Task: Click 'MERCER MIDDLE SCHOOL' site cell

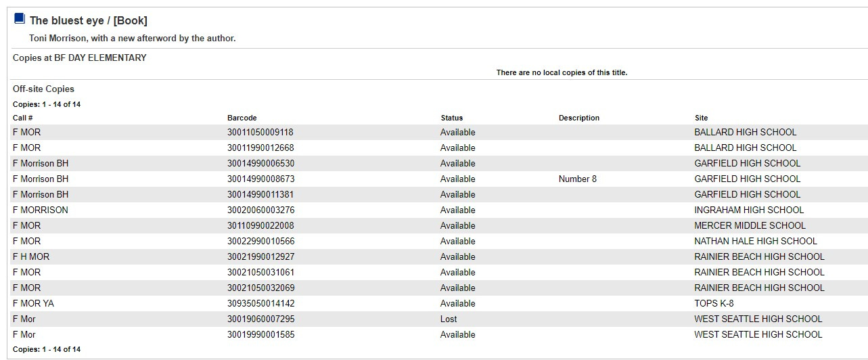Action: (750, 226)
